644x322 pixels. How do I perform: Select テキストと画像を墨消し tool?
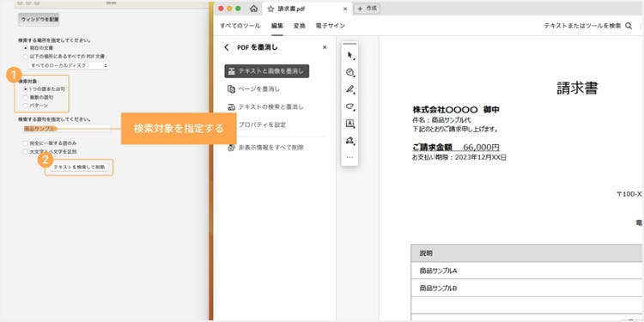click(x=266, y=71)
